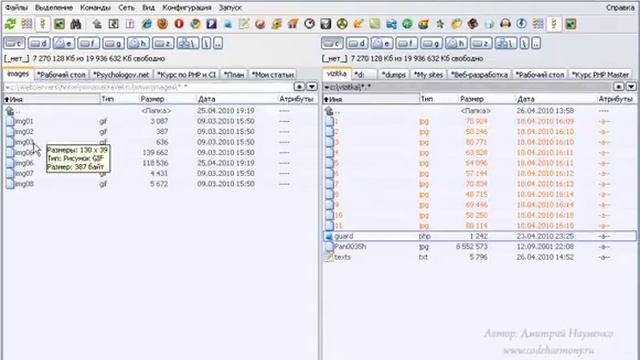Click the yellow-black radiation-style toolbar icon
The image size is (640, 360).
click(342, 24)
